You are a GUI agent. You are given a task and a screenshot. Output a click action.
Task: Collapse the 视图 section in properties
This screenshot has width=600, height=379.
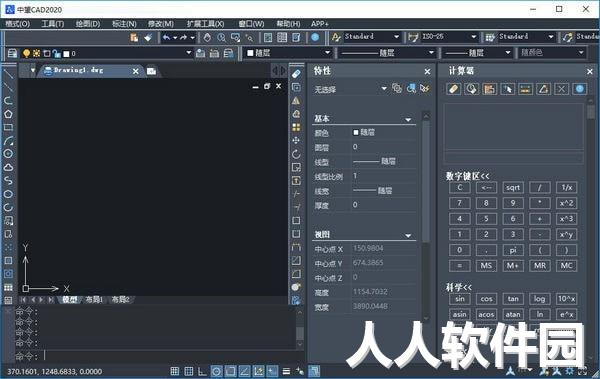[x=408, y=235]
